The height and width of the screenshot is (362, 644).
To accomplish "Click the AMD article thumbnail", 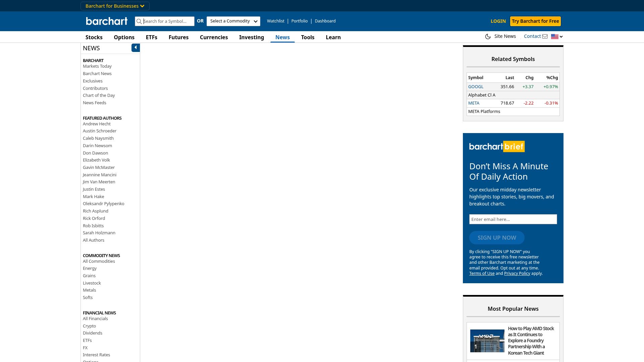I will point(487,341).
